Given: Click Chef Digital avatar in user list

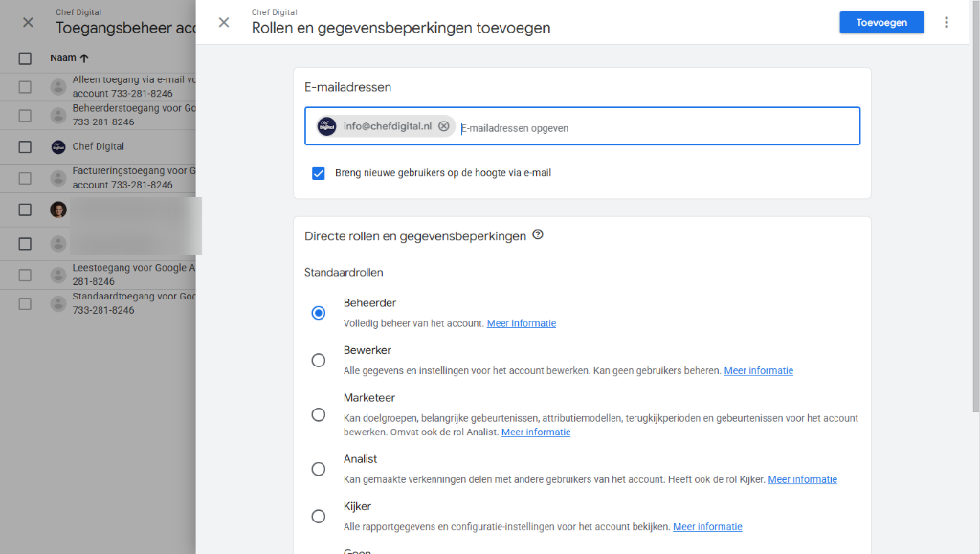Looking at the screenshot, I should coord(58,146).
